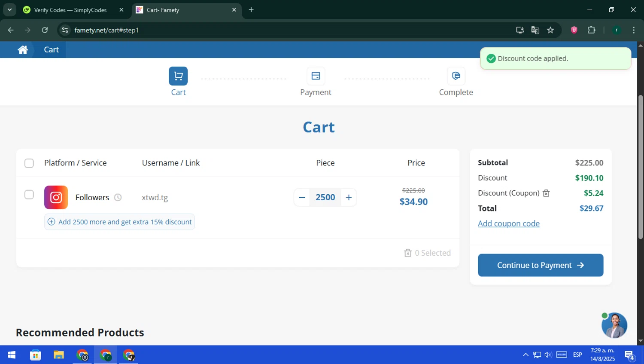Open Chrome three-dot menu
The width and height of the screenshot is (644, 364).
coord(634,30)
